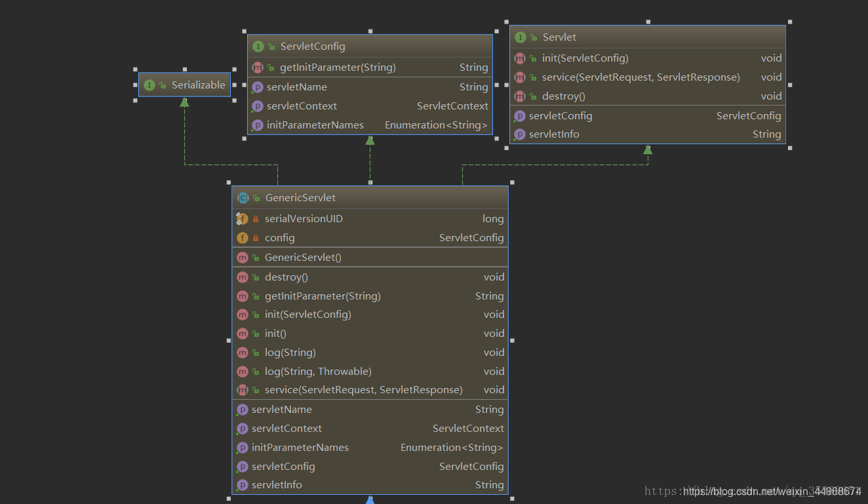Click the ServletConfig interface icon
868x504 pixels.
coord(258,47)
